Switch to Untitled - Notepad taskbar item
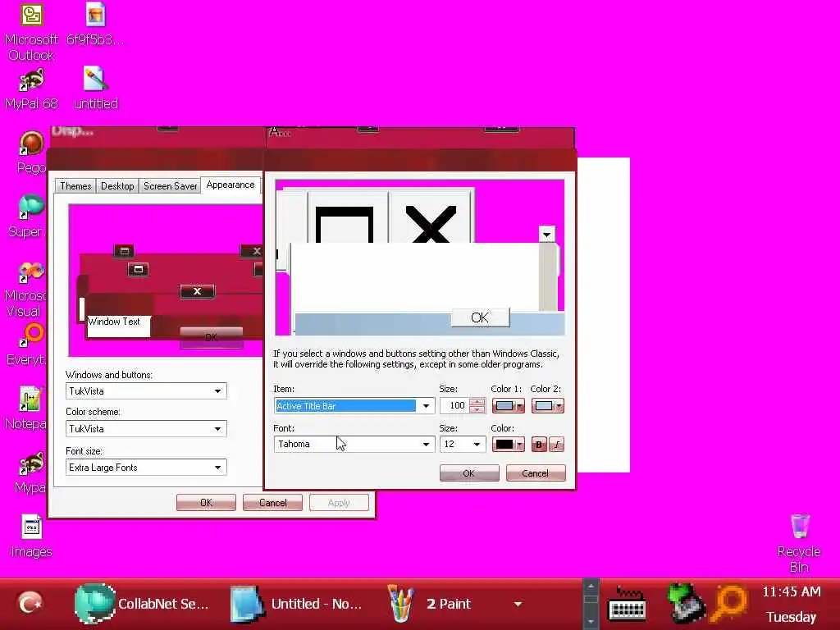The image size is (840, 630). pyautogui.click(x=298, y=604)
